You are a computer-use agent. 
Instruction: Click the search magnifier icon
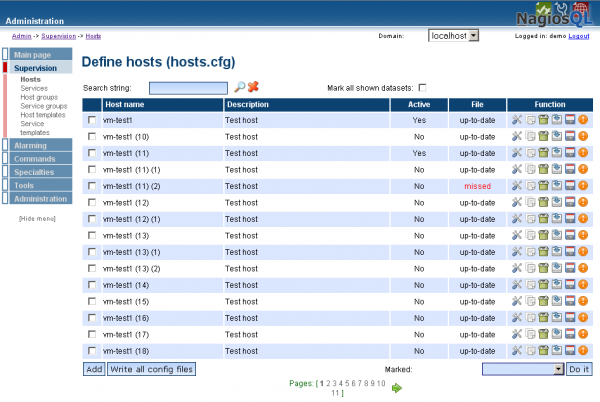click(x=239, y=87)
